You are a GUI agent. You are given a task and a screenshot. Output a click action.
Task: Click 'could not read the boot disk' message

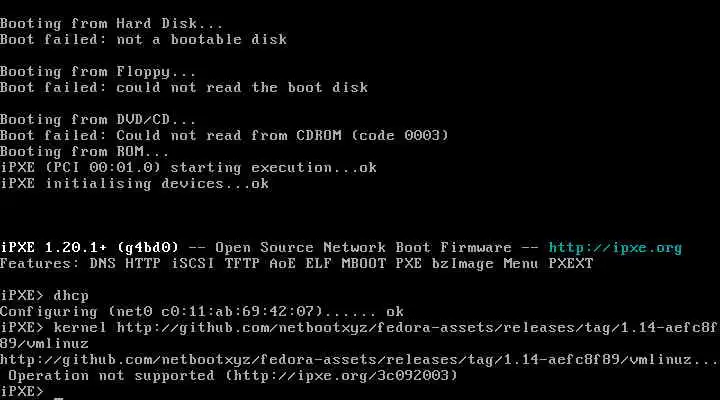coord(242,88)
